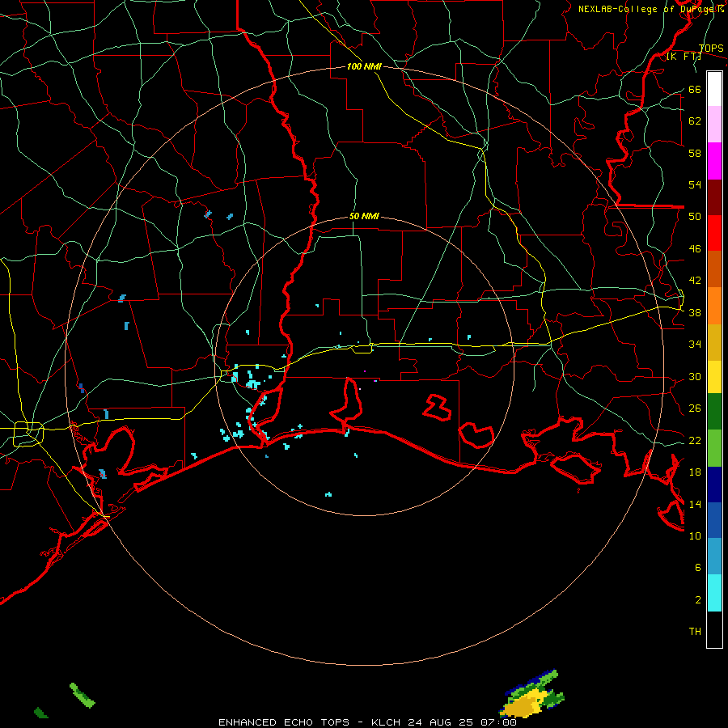Click the 'KLCH' radar station identifier

pos(386,722)
